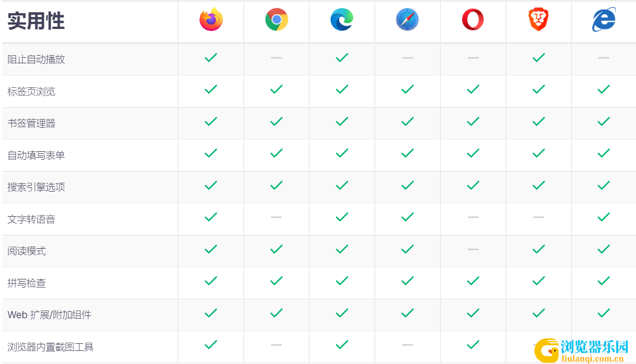Click the 拼写检查 row label
This screenshot has height=364, width=636.
(x=26, y=283)
